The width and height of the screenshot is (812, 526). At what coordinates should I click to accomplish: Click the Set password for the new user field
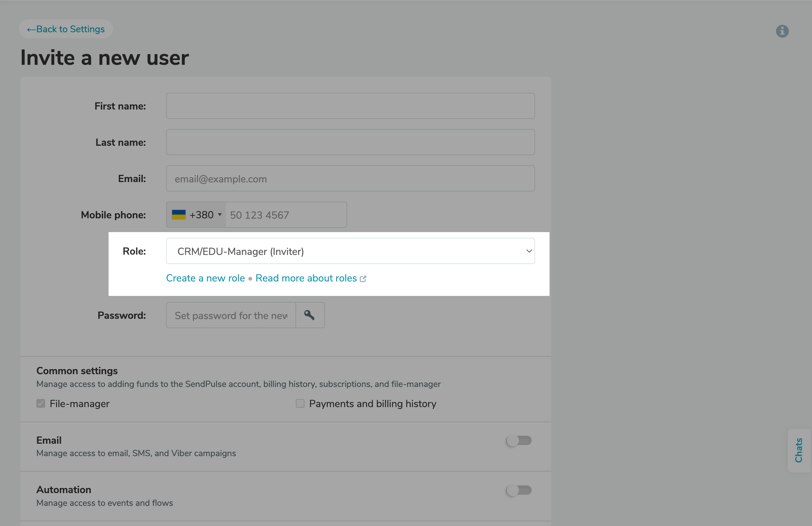point(231,315)
